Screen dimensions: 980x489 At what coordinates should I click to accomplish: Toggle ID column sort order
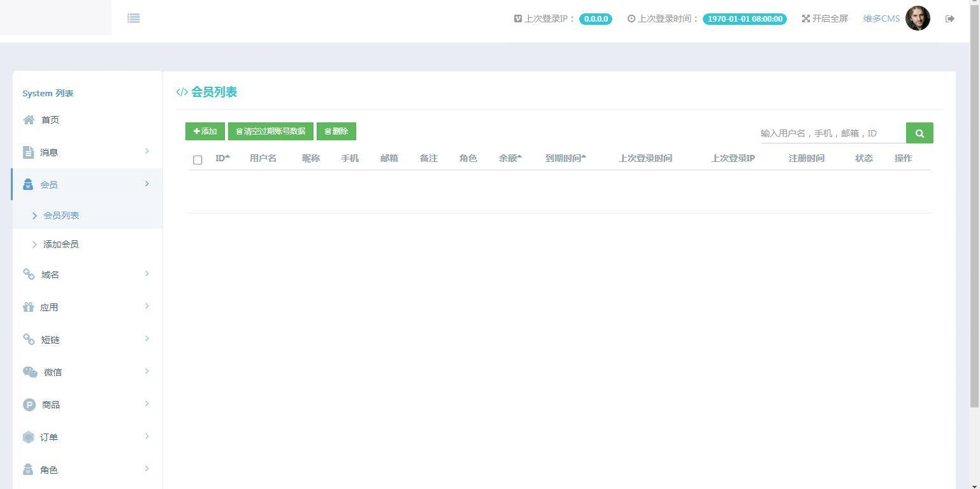click(x=227, y=156)
